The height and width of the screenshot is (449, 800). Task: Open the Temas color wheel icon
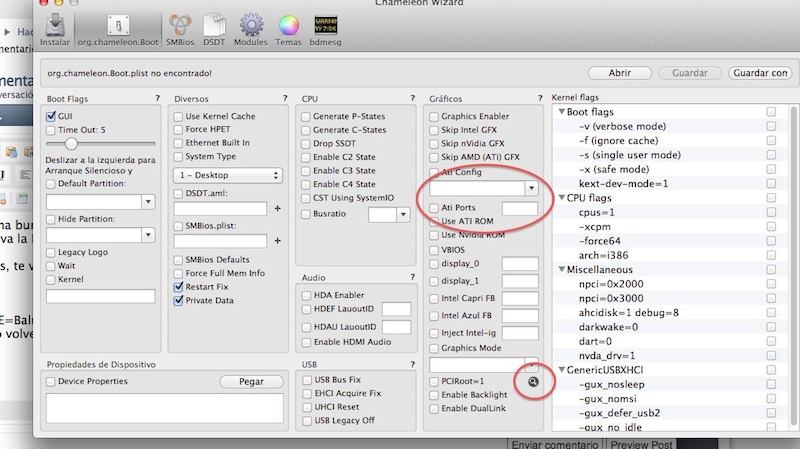click(x=288, y=30)
